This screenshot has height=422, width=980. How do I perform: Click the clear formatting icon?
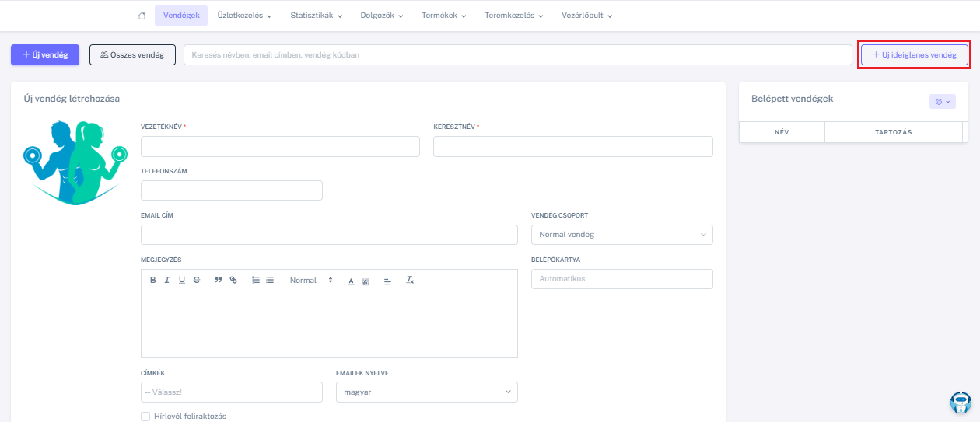click(411, 280)
